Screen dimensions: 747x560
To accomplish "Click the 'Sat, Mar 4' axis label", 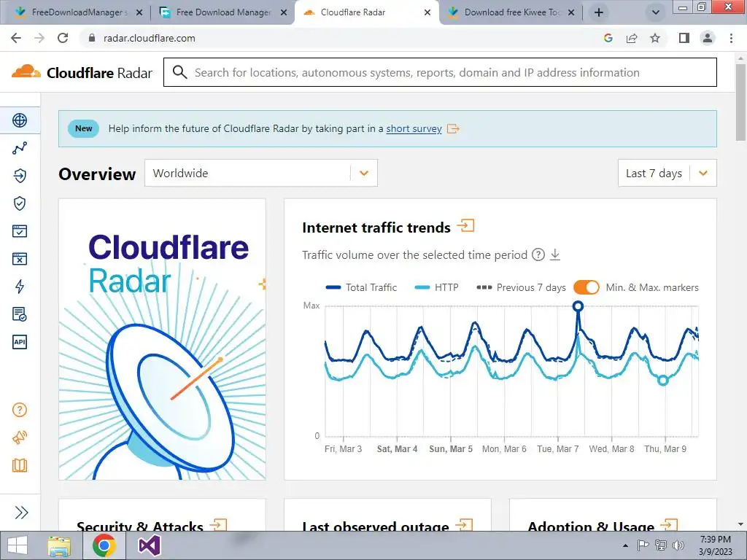I will click(x=397, y=449).
